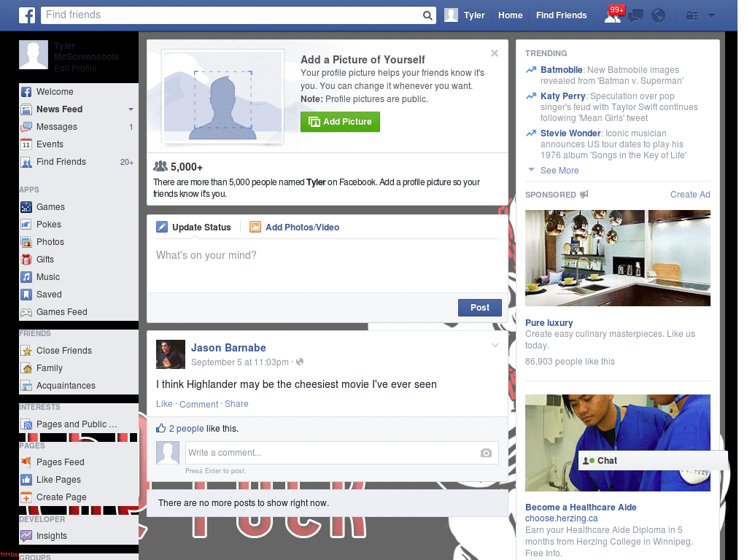
Task: Open Katy Perry trending topic
Action: point(562,96)
